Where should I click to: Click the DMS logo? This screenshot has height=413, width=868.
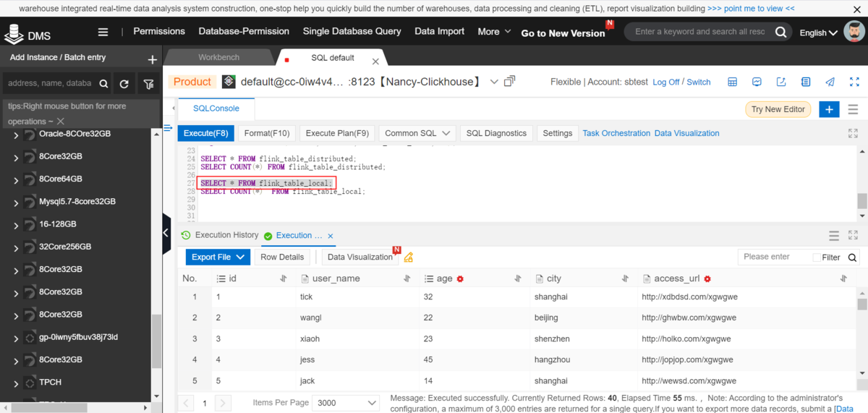(27, 34)
